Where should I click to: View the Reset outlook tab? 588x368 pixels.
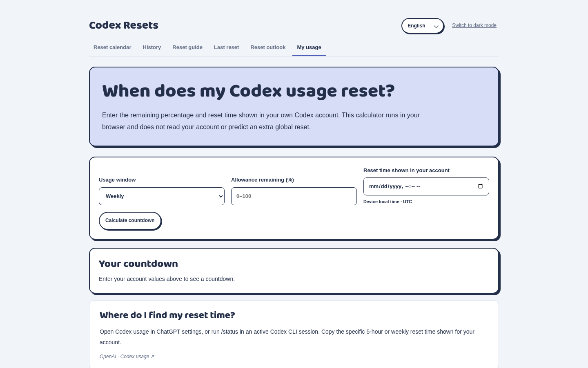coord(268,47)
